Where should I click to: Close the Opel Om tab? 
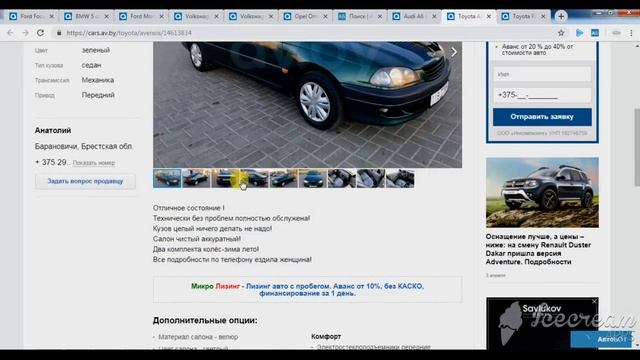point(325,16)
